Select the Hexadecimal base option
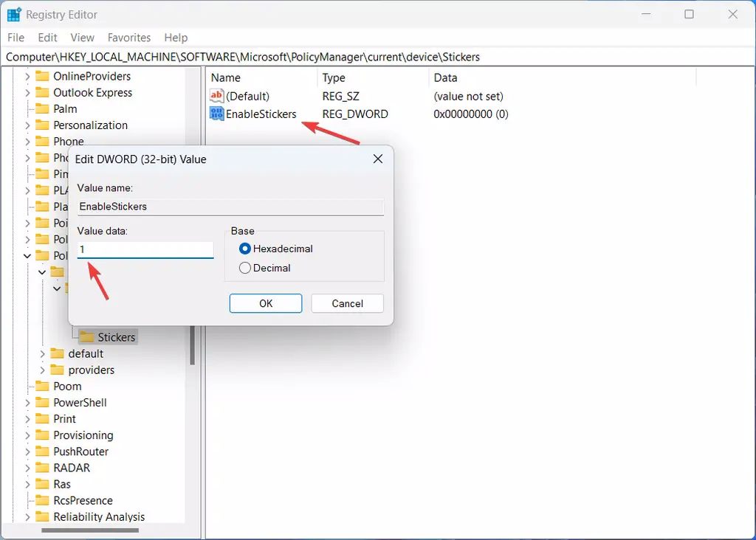 coord(247,249)
